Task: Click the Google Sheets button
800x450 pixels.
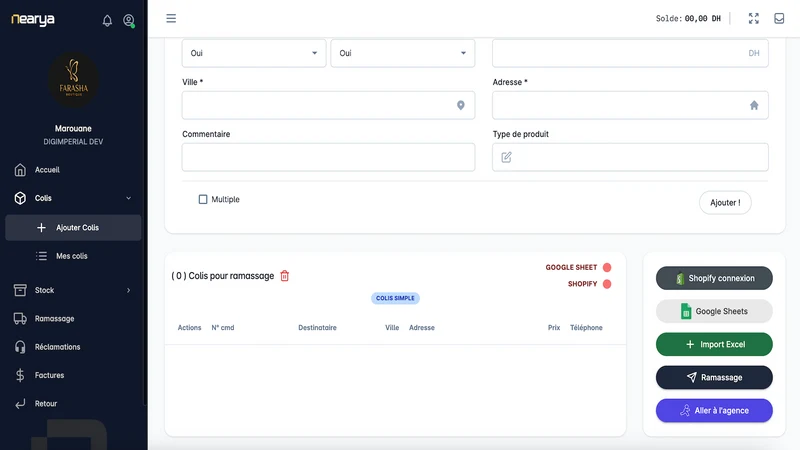Action: point(714,311)
